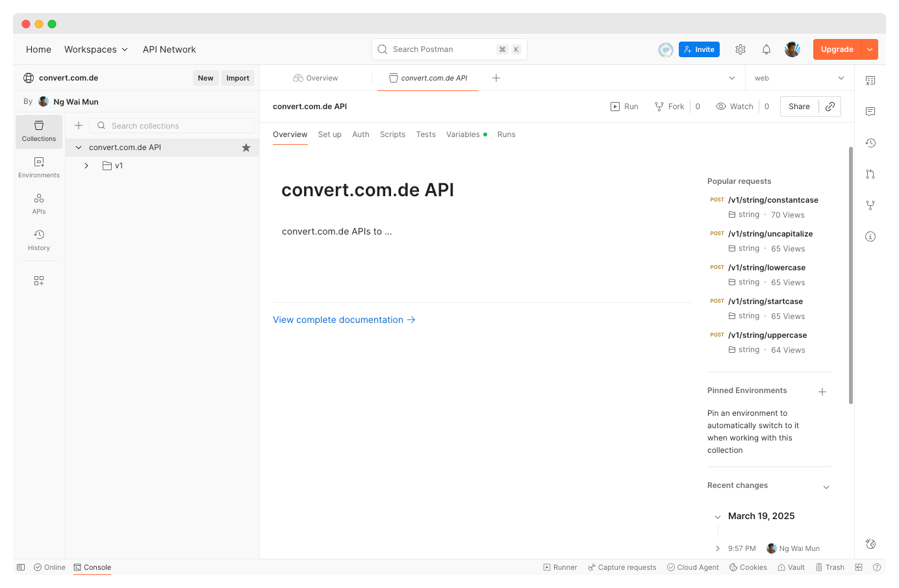Screen dimensions: 899x588
Task: Open the Collections sidebar panel
Action: click(39, 131)
